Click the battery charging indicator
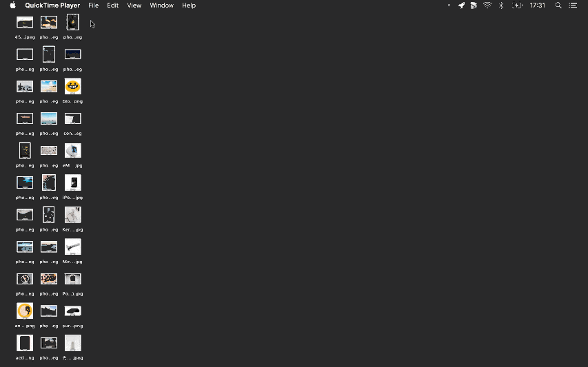The height and width of the screenshot is (367, 588). point(516,6)
